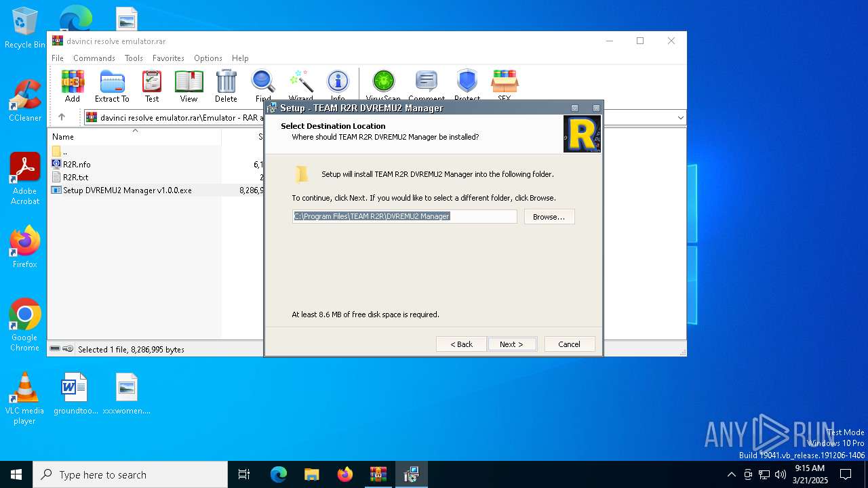Open the Options menu in WinRAR
The height and width of the screenshot is (488, 868).
208,58
